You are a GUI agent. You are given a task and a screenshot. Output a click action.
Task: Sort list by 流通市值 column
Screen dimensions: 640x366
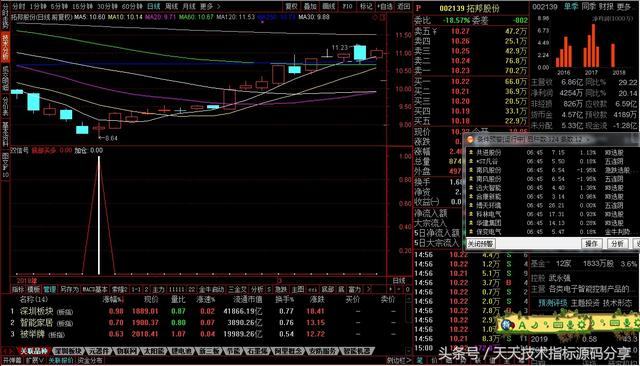(247, 299)
